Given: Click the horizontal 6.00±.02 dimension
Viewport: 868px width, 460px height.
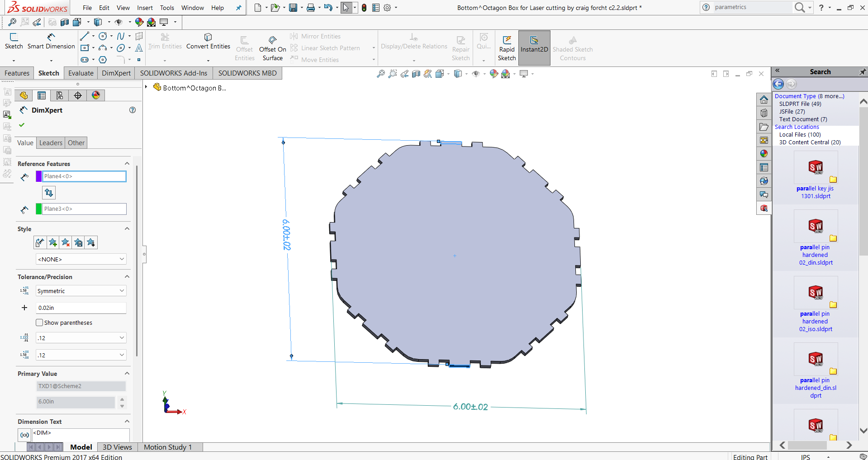Looking at the screenshot, I should click(470, 407).
